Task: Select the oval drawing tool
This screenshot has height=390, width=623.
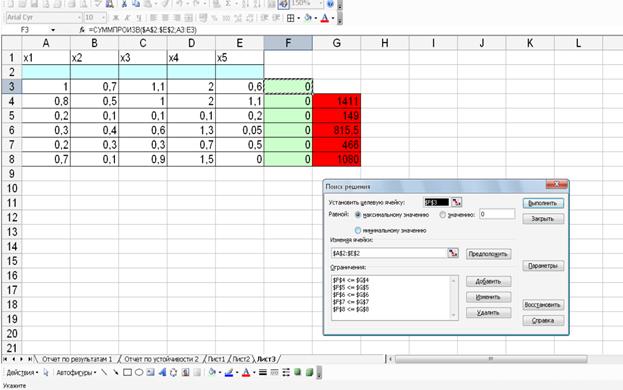Action: coord(139,373)
